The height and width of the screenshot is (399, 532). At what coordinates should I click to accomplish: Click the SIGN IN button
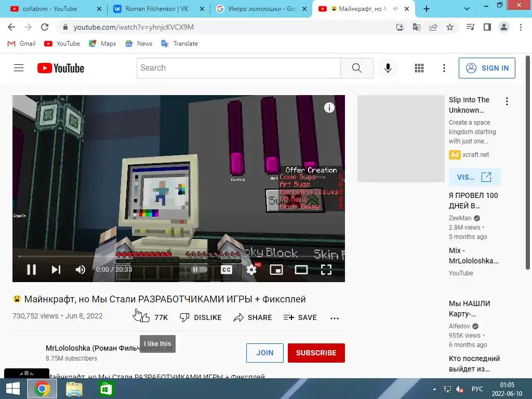(x=487, y=68)
